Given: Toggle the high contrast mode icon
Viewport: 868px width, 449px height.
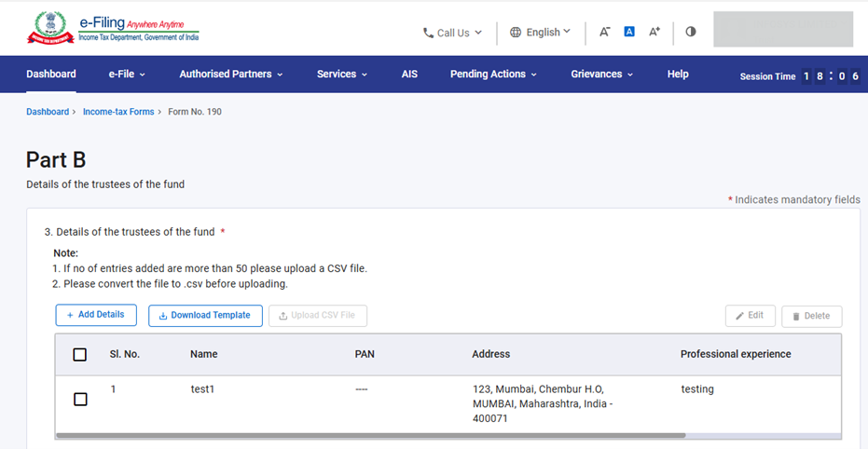Looking at the screenshot, I should coord(691,32).
